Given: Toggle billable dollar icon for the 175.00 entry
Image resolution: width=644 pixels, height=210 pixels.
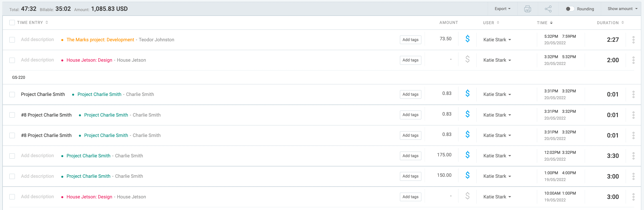Looking at the screenshot, I should 467,155.
